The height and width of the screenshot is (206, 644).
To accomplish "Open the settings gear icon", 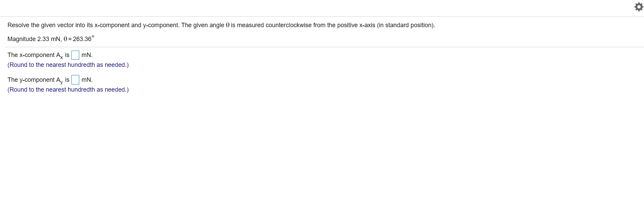I will click(x=638, y=6).
